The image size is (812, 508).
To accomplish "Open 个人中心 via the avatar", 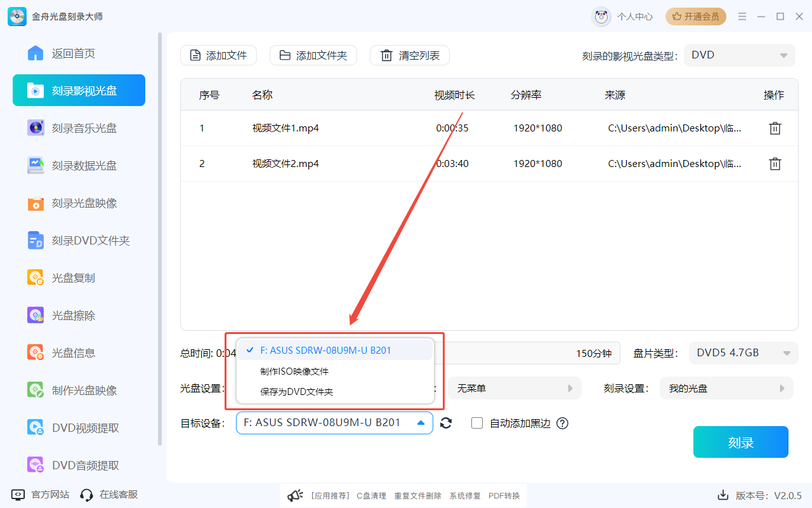I will [601, 17].
